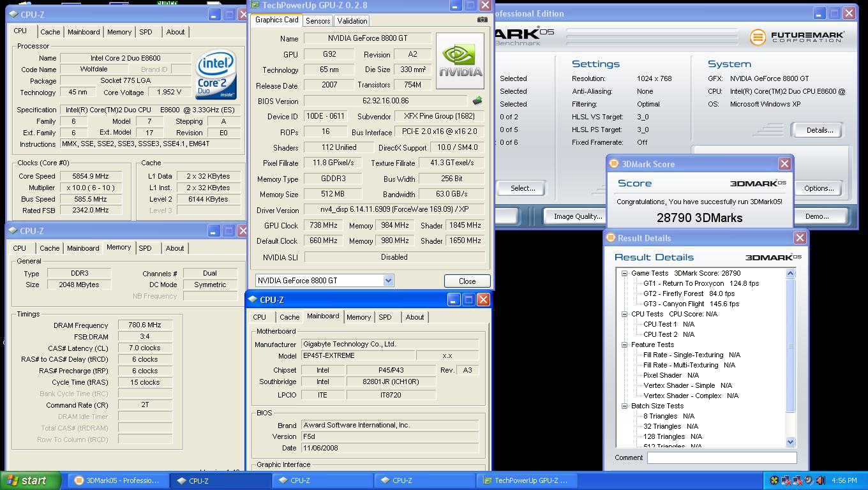Image resolution: width=868 pixels, height=490 pixels.
Task: Select the Graphics Card tab in GPU-Z
Action: pos(276,20)
